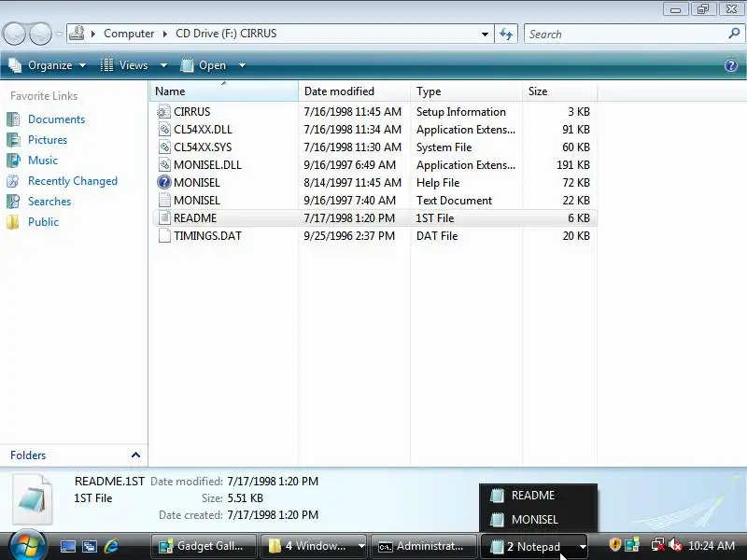Click the TIMINGS.DAT file icon
Screen dimensions: 747x560
coord(164,236)
